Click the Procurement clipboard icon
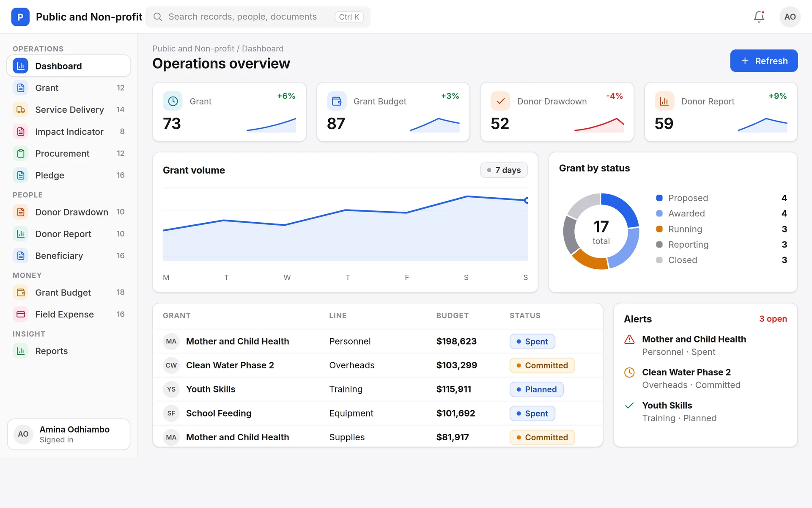The image size is (812, 508). coord(21,153)
